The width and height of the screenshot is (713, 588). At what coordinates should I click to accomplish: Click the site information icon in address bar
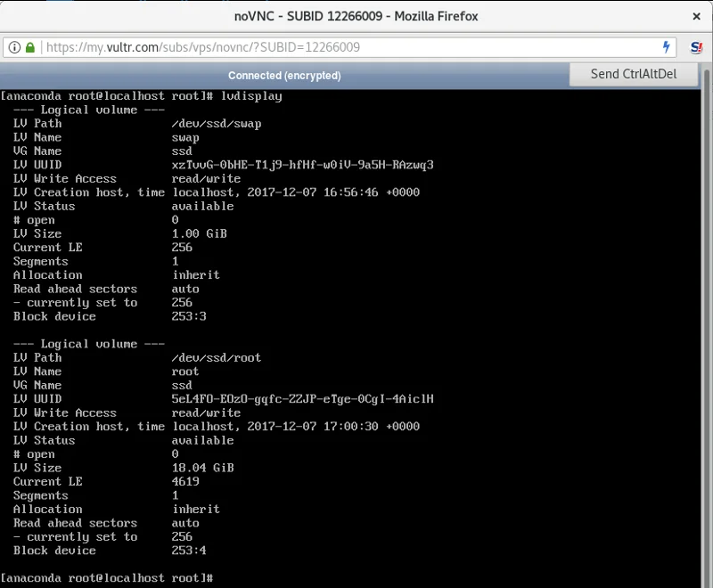tap(14, 47)
